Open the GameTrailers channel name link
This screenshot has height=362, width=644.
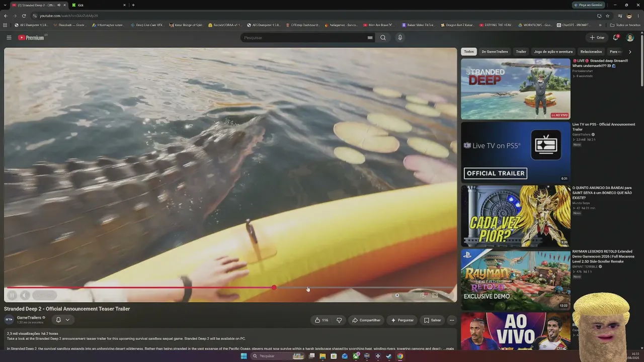29,318
